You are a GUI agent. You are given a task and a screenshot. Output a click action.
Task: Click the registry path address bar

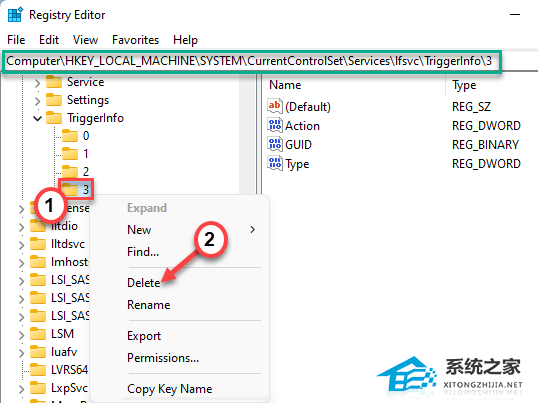point(252,61)
